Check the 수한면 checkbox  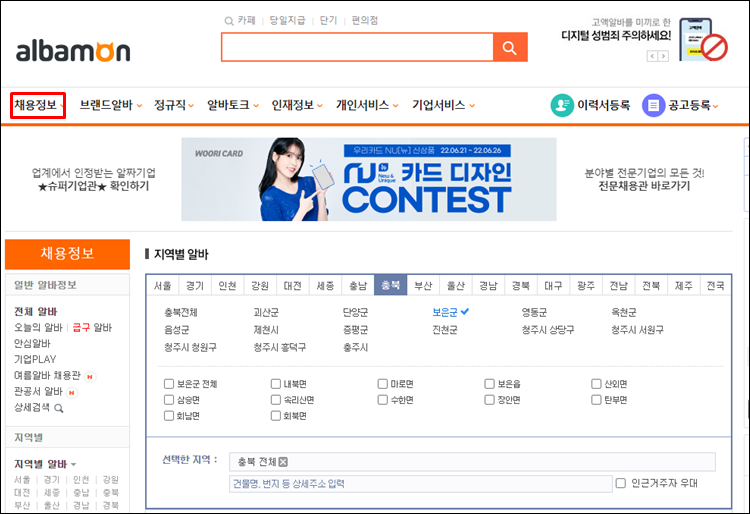tap(383, 400)
